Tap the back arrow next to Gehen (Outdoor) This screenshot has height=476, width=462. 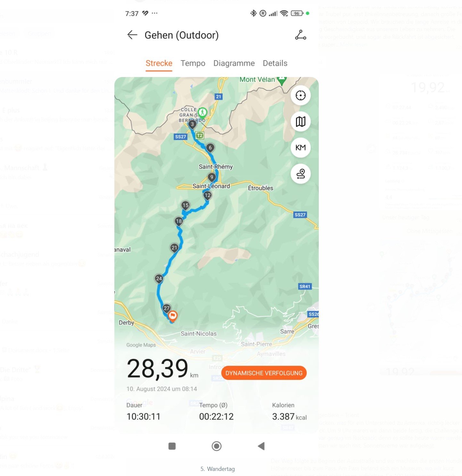[132, 35]
